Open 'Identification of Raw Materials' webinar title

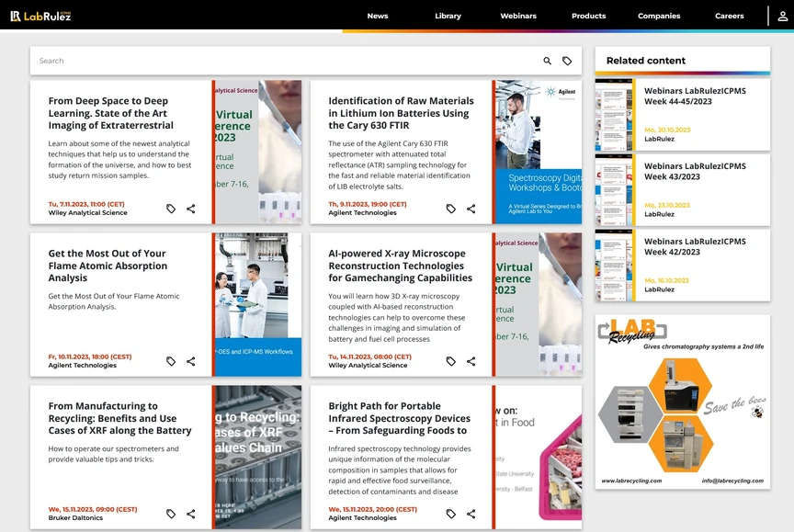click(401, 113)
